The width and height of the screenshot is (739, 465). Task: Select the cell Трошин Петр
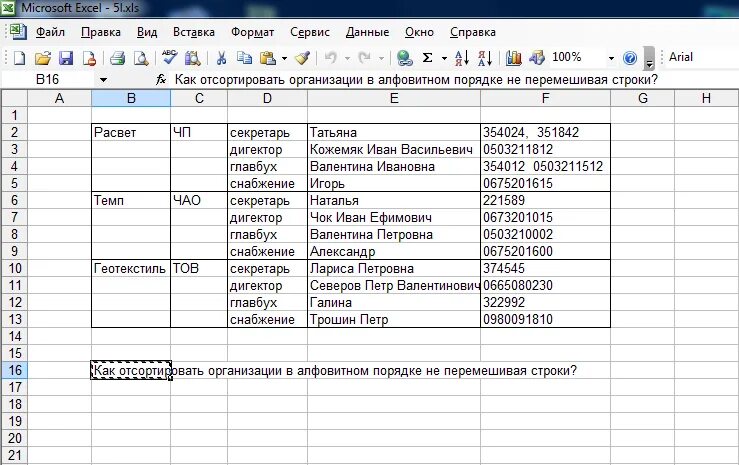coord(394,319)
